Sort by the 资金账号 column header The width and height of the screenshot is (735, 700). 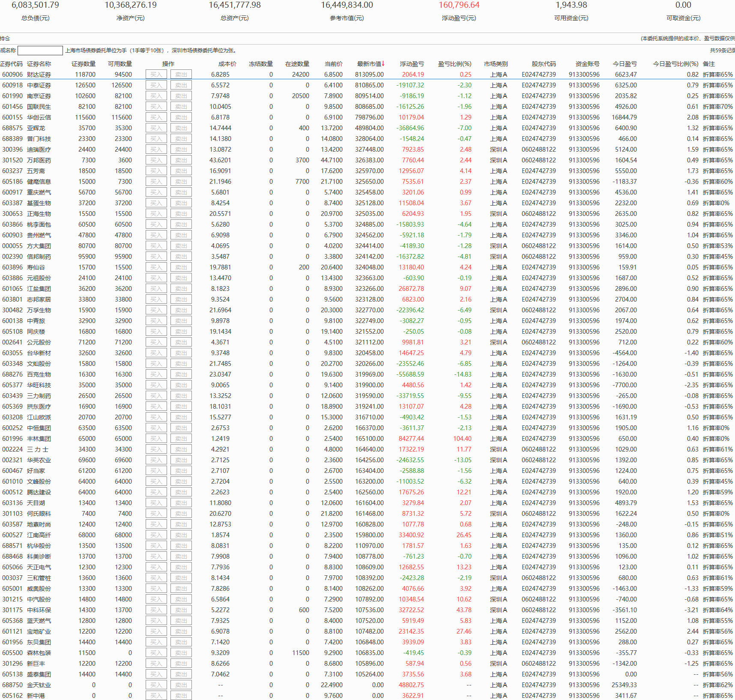click(x=588, y=64)
